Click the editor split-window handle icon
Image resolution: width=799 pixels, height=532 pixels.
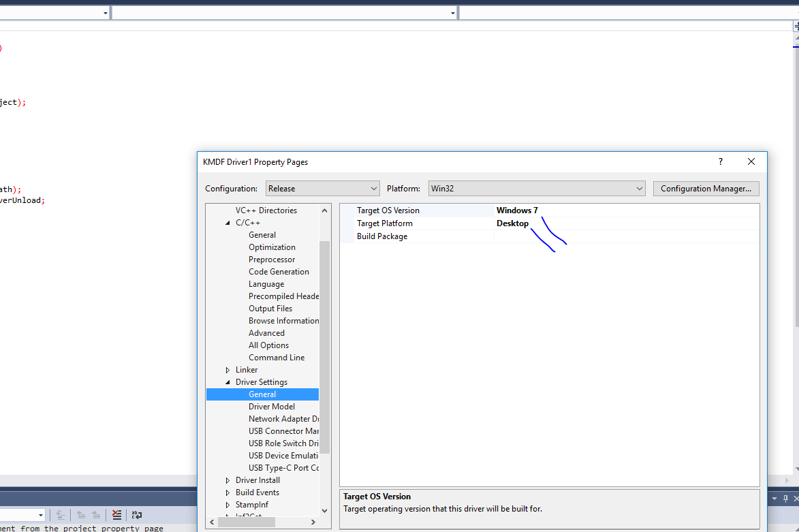[795, 27]
